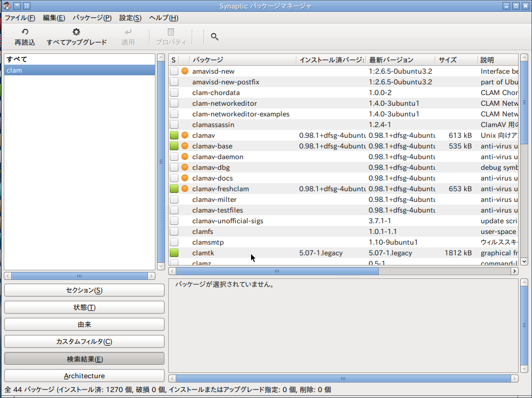Open the File (ファイル) menu
The width and height of the screenshot is (532, 398).
pos(20,18)
